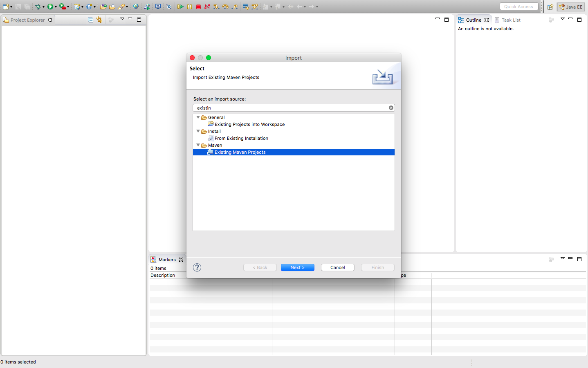Open the Search dropdown arrow
This screenshot has width=588, height=368.
[x=127, y=7]
